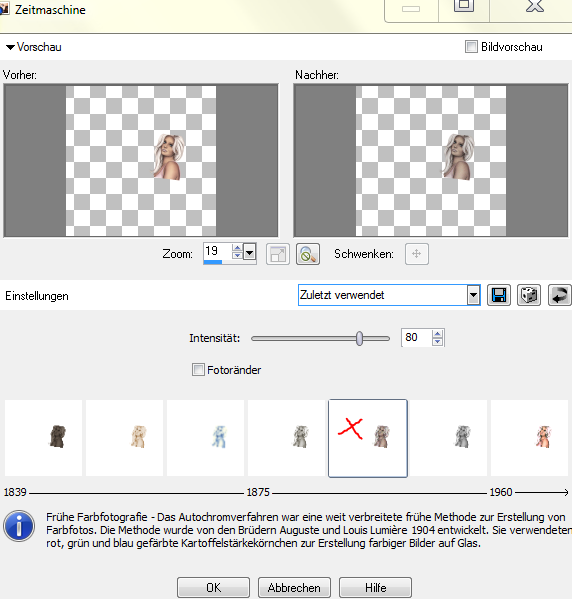The height and width of the screenshot is (599, 572).
Task: Select the dark brown 1839 daguerreotype thumbnail
Action: pos(43,438)
